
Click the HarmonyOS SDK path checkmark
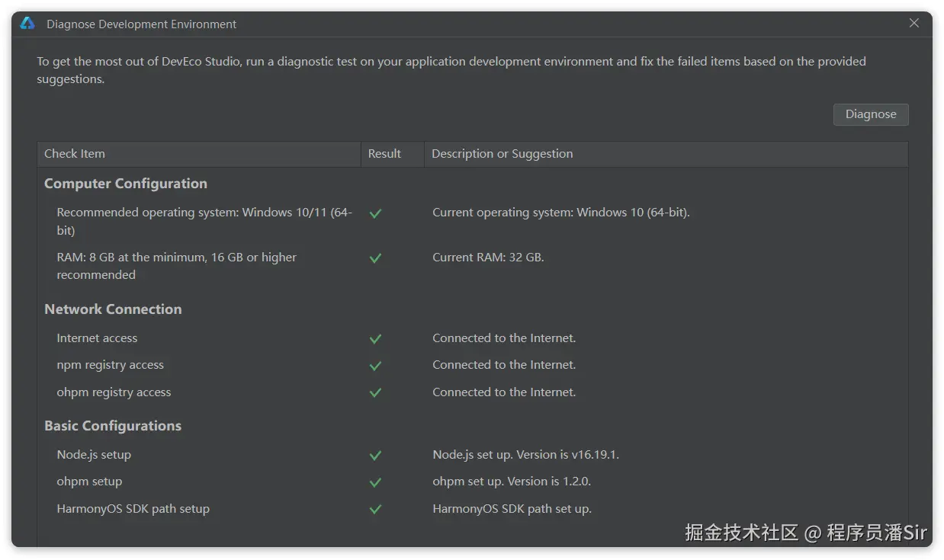tap(375, 510)
